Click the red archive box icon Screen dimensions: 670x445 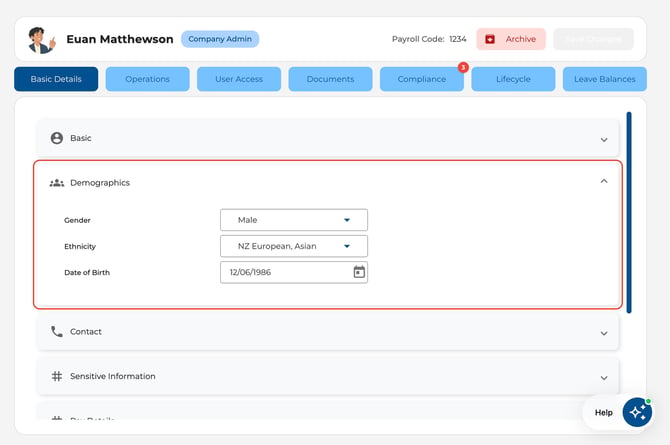pos(490,39)
